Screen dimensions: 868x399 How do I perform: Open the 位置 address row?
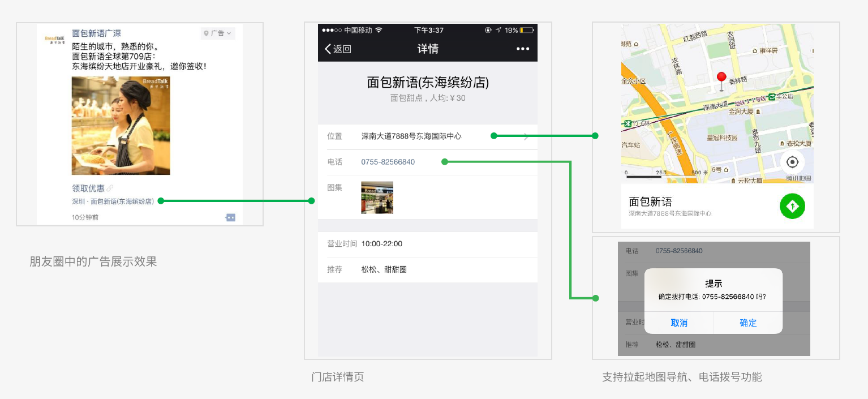[427, 136]
